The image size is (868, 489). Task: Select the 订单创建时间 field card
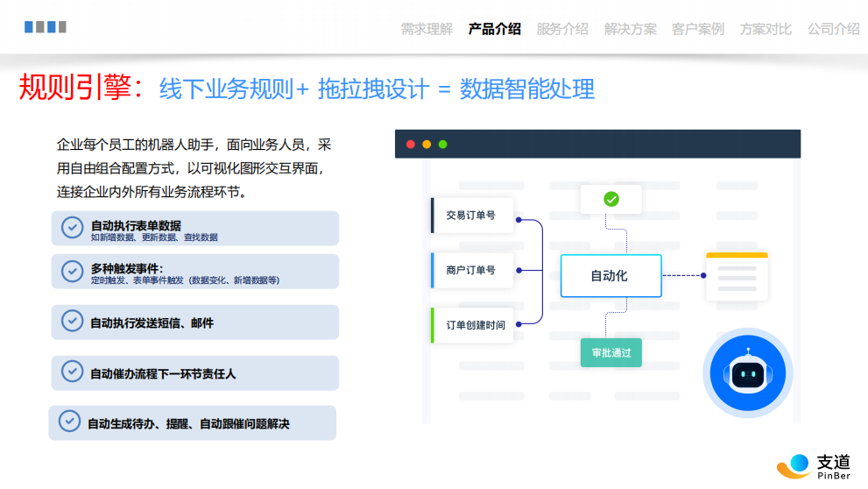point(474,325)
